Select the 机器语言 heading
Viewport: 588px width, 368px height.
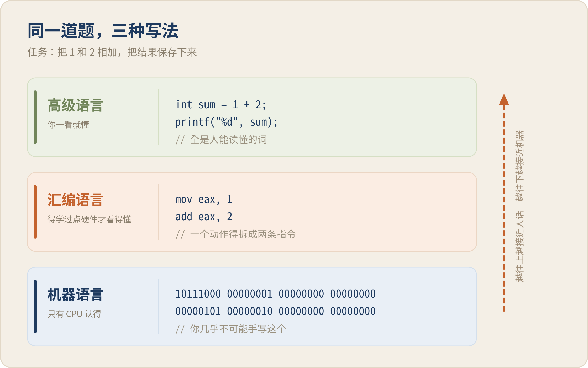coord(76,295)
